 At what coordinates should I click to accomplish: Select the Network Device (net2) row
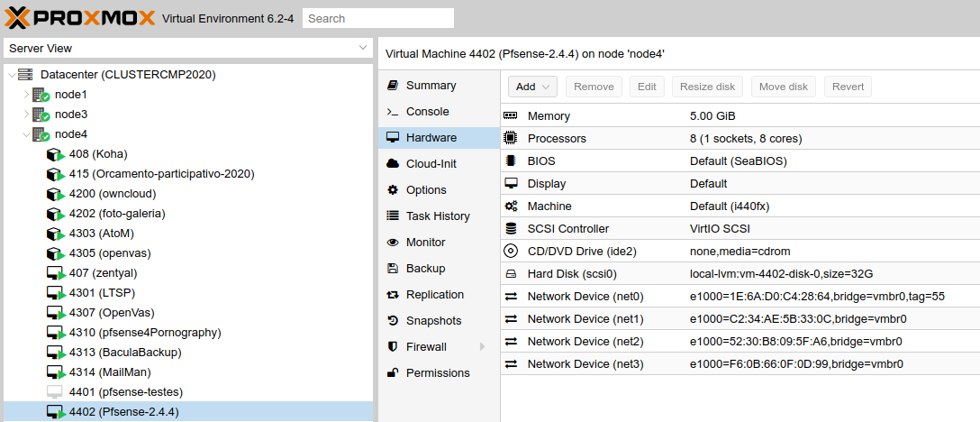[x=740, y=341]
